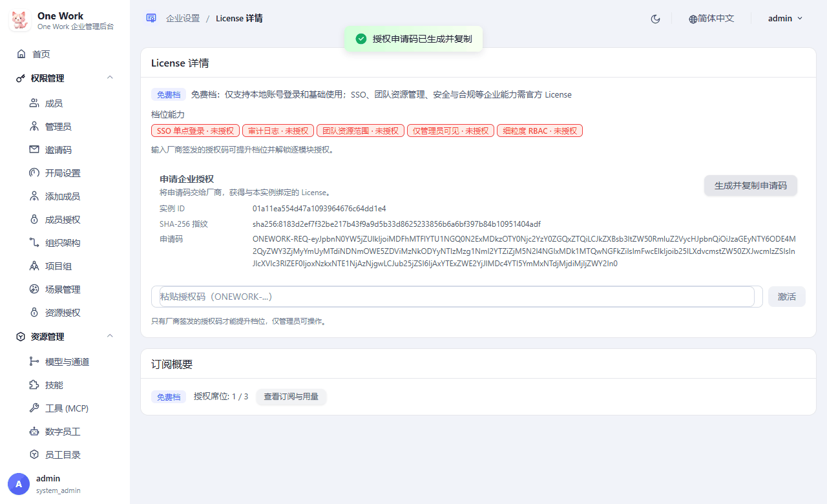Open 首页 via its home icon
This screenshot has height=504, width=827.
point(21,54)
